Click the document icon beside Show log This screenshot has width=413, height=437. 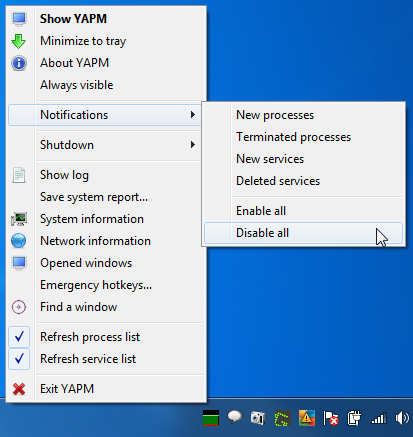pos(19,175)
